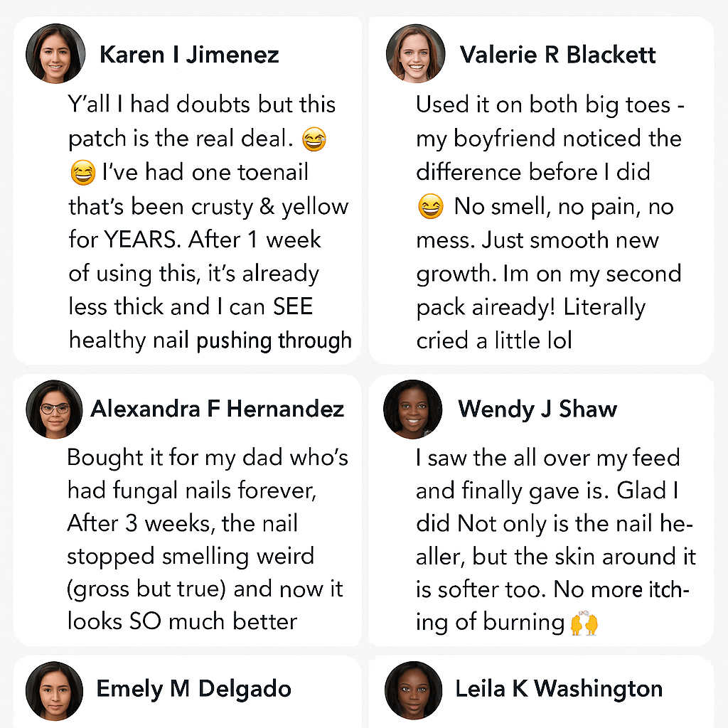Click the laughing emoji after "real deal."

[x=314, y=141]
